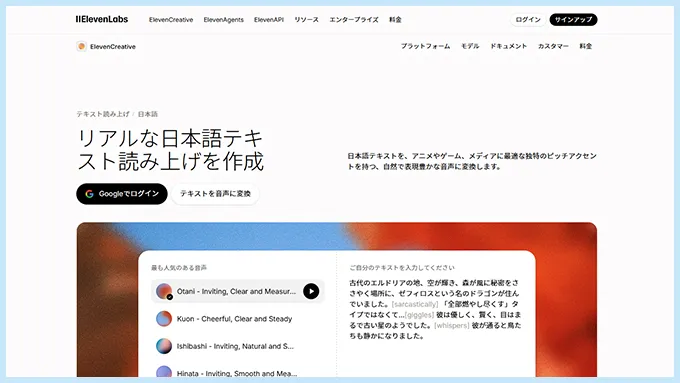Select the Otani - Inviting, Clear voice row

tap(238, 291)
